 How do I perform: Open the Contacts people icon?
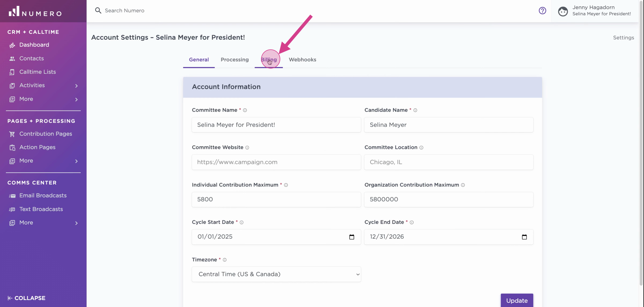[12, 59]
